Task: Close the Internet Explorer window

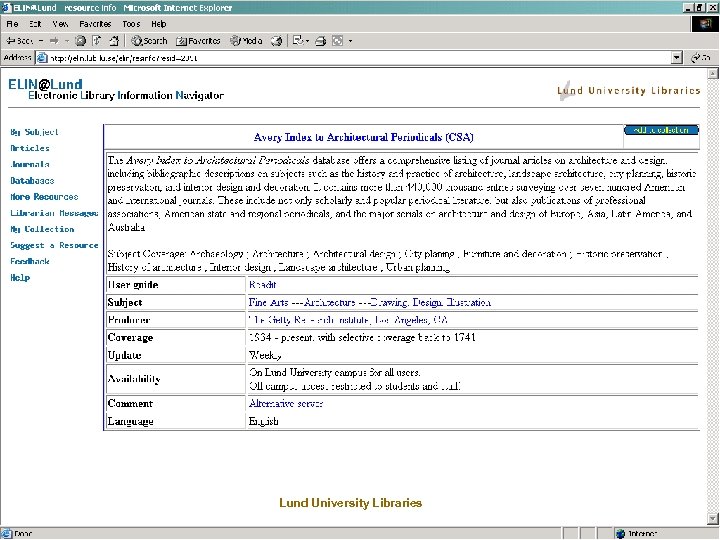Action: click(x=712, y=7)
